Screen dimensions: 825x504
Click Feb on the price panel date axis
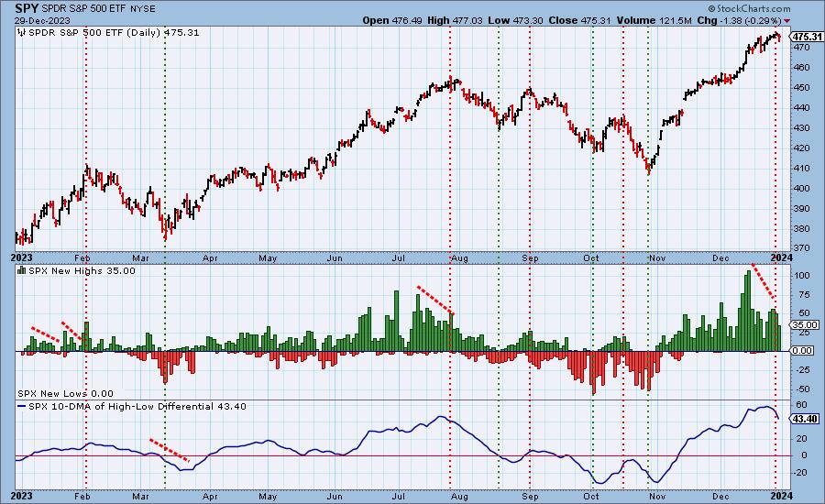click(82, 258)
